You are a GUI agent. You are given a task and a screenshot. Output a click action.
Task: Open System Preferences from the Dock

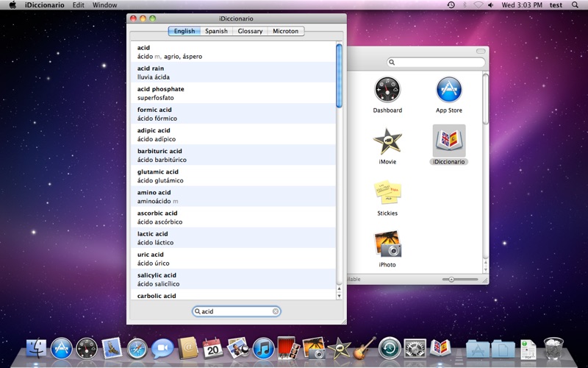(x=415, y=348)
